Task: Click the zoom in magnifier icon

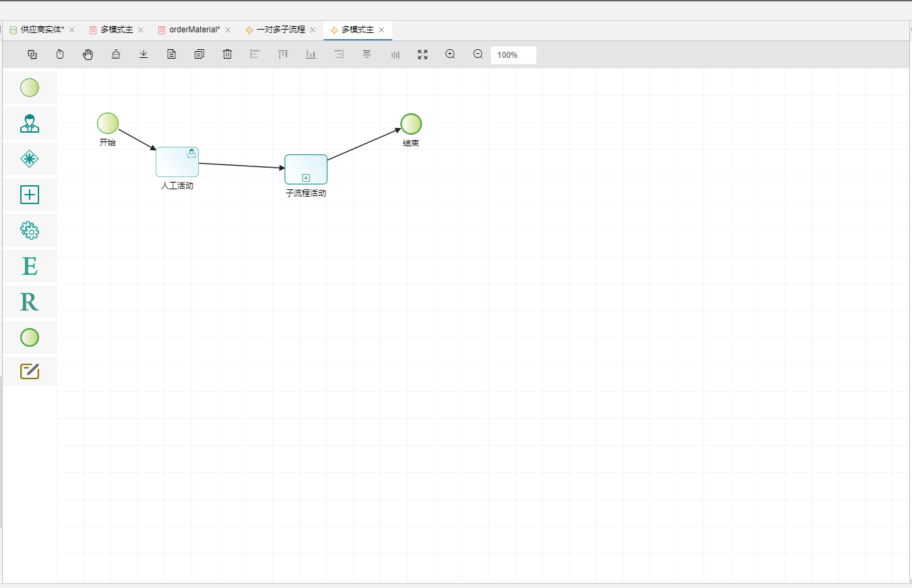Action: [x=450, y=55]
